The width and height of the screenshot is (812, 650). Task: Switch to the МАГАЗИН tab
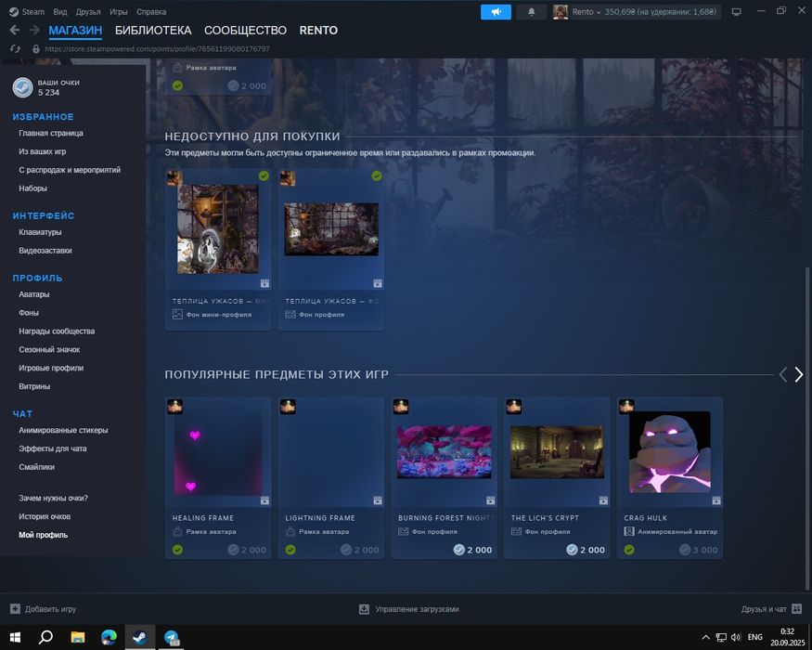pos(75,30)
